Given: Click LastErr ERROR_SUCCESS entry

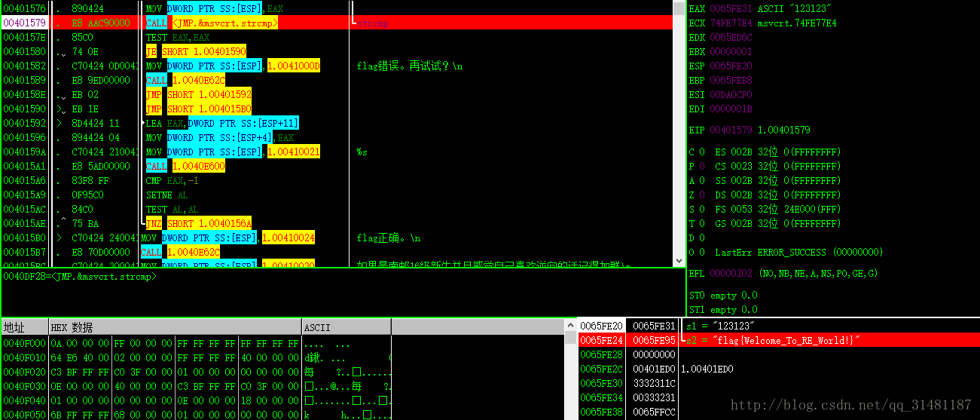Looking at the screenshot, I should tap(798, 253).
